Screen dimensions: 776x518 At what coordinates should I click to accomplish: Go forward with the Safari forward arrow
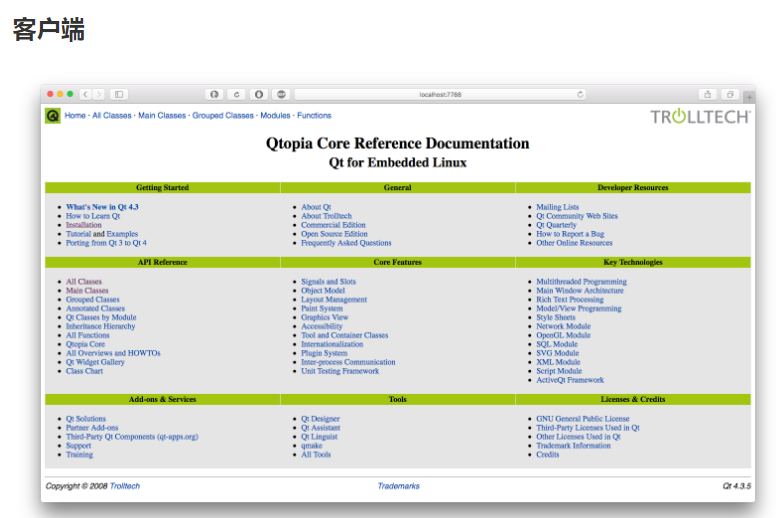point(98,94)
